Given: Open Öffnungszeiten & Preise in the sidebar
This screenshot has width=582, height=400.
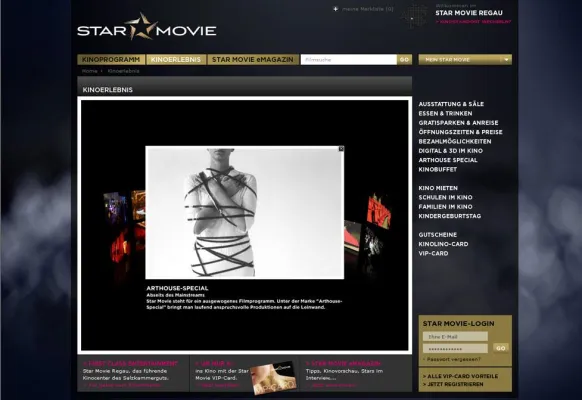Looking at the screenshot, I should (460, 132).
